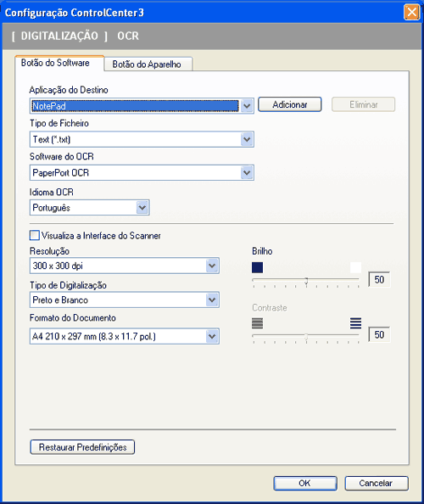
Task: Click the Restaurar Predefinições button
Action: [x=82, y=447]
